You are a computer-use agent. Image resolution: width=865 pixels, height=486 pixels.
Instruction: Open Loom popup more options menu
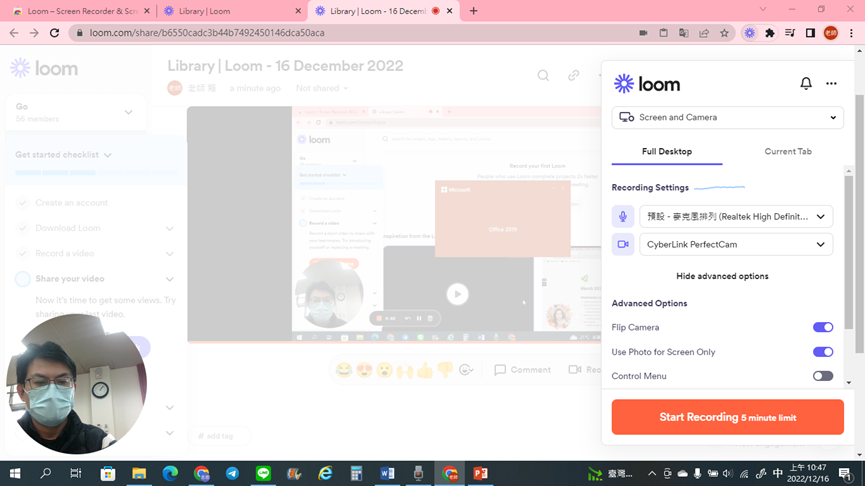[831, 84]
